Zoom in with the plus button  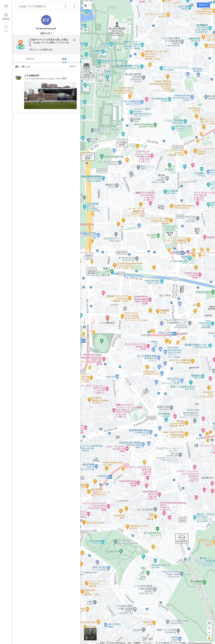(209, 628)
